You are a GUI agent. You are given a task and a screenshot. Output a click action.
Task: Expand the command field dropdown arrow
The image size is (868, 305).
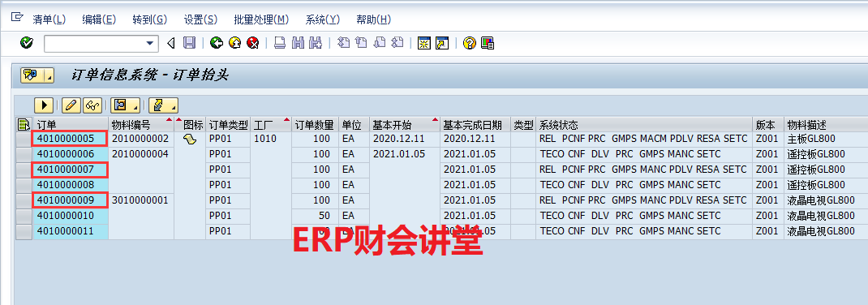pyautogui.click(x=149, y=43)
